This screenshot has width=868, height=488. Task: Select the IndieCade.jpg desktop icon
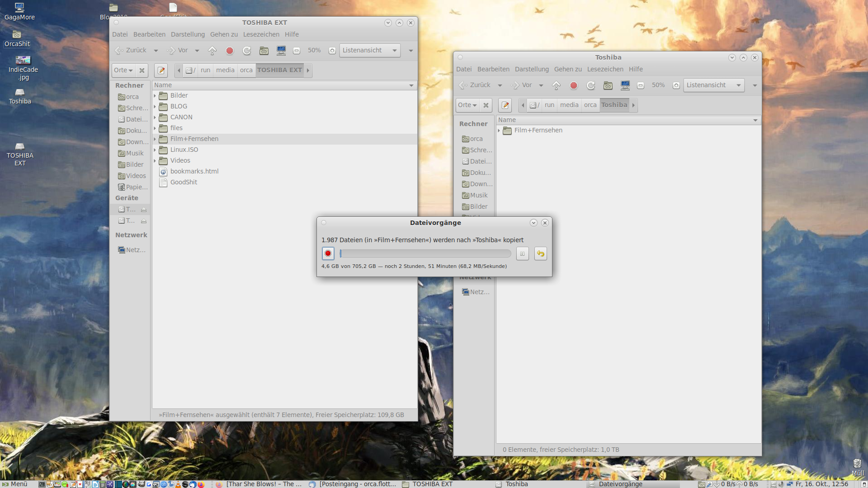(23, 68)
